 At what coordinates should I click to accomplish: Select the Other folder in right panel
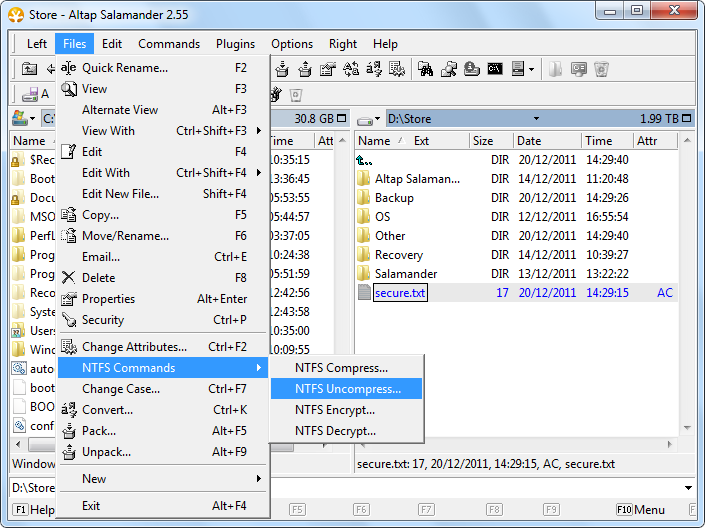coord(517,236)
